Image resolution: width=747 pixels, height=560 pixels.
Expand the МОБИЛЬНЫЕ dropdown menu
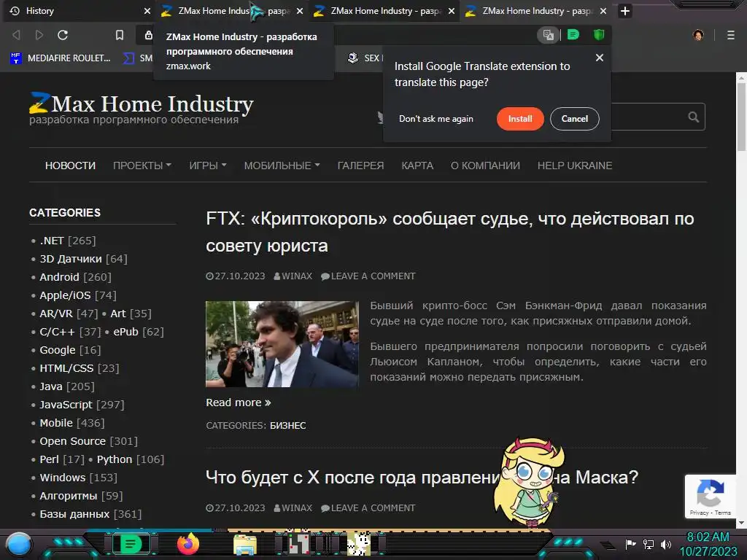point(282,166)
